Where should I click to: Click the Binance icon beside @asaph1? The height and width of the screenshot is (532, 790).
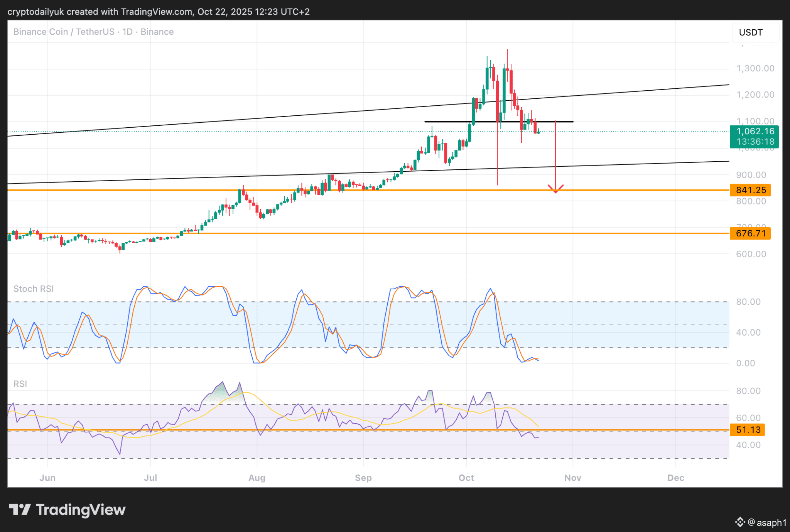[740, 522]
